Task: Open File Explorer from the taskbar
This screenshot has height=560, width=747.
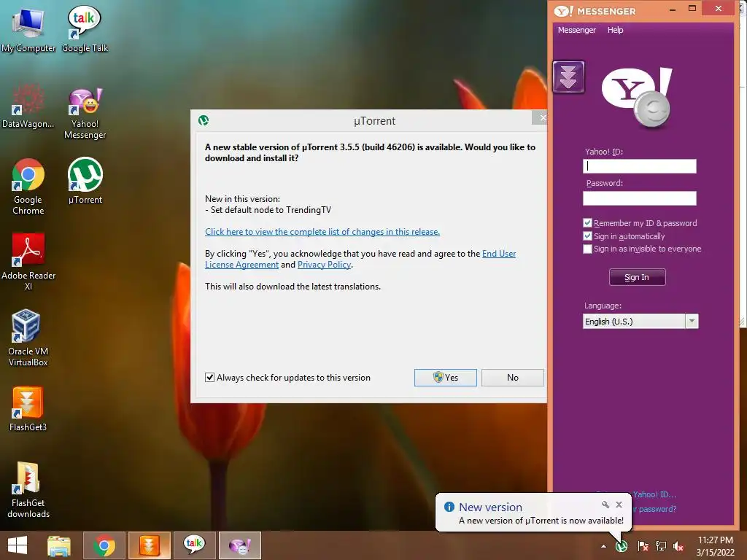Action: pos(59,545)
